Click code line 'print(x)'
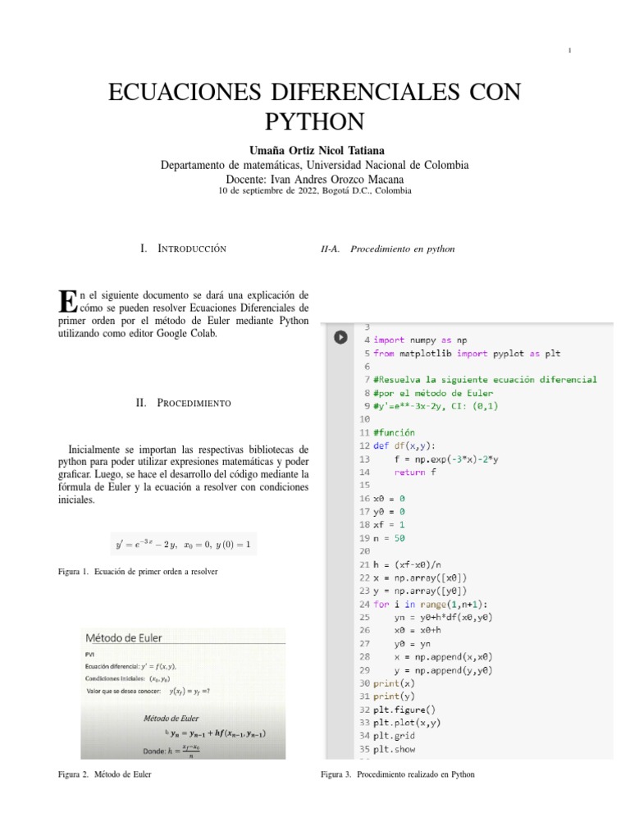The image size is (630, 840). pyautogui.click(x=394, y=683)
